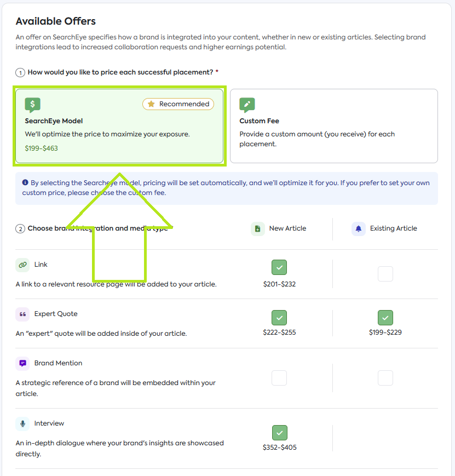Uncheck Expert Quote for New Article
Image resolution: width=455 pixels, height=476 pixels.
pyautogui.click(x=279, y=317)
